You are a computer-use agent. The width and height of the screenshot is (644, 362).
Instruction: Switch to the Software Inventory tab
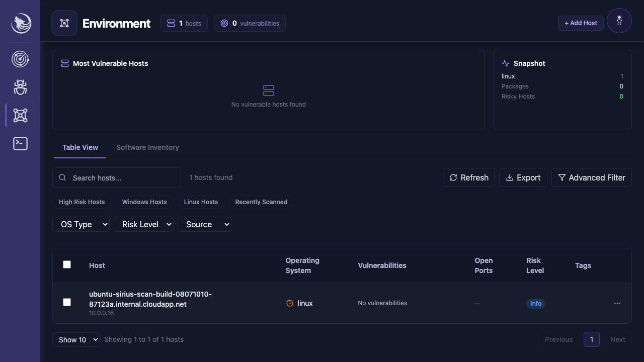tap(147, 147)
